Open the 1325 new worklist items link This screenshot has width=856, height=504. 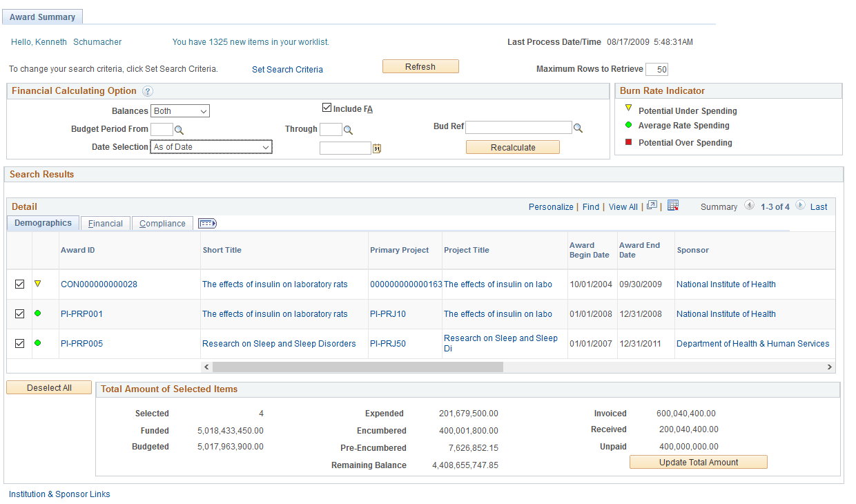[x=251, y=42]
